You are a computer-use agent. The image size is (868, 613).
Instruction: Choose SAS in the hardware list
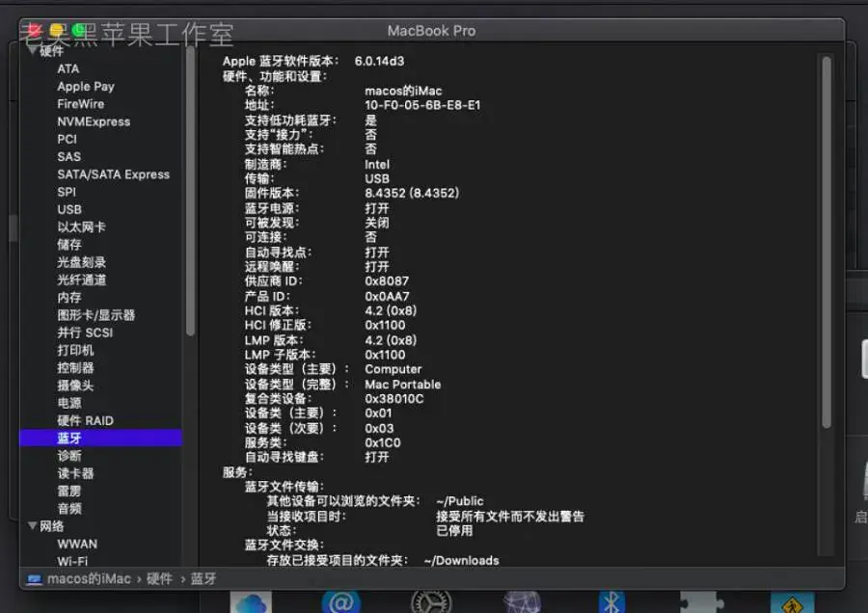[x=69, y=157]
